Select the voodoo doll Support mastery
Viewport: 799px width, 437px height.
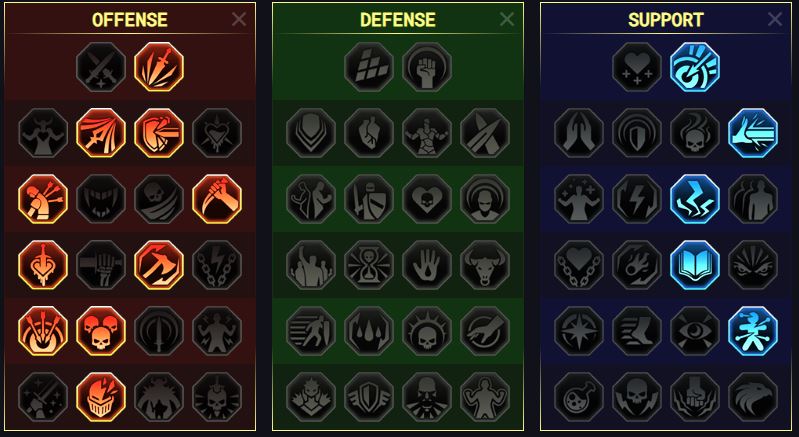tap(753, 331)
